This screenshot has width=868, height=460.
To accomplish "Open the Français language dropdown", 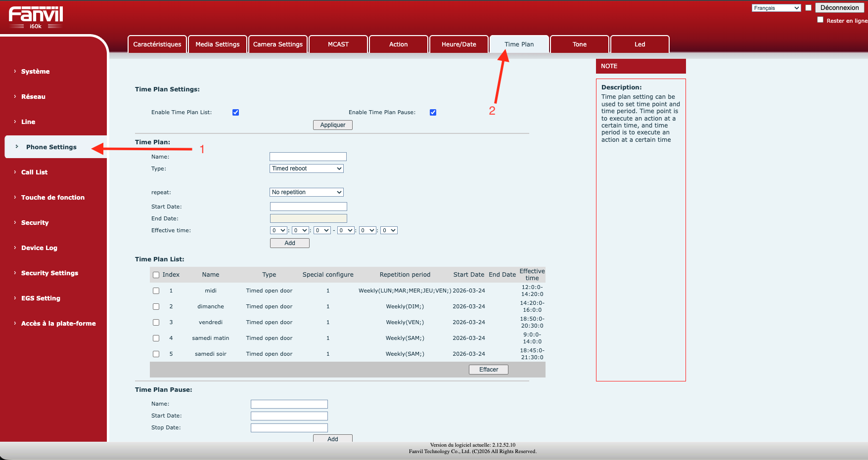I will (776, 8).
